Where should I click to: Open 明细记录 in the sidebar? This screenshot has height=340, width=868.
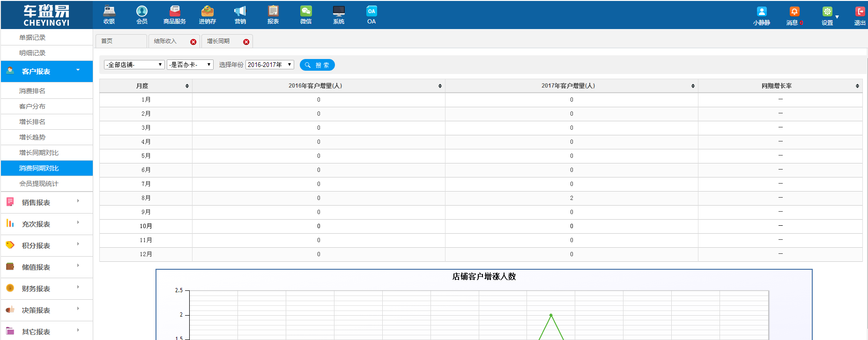point(32,53)
